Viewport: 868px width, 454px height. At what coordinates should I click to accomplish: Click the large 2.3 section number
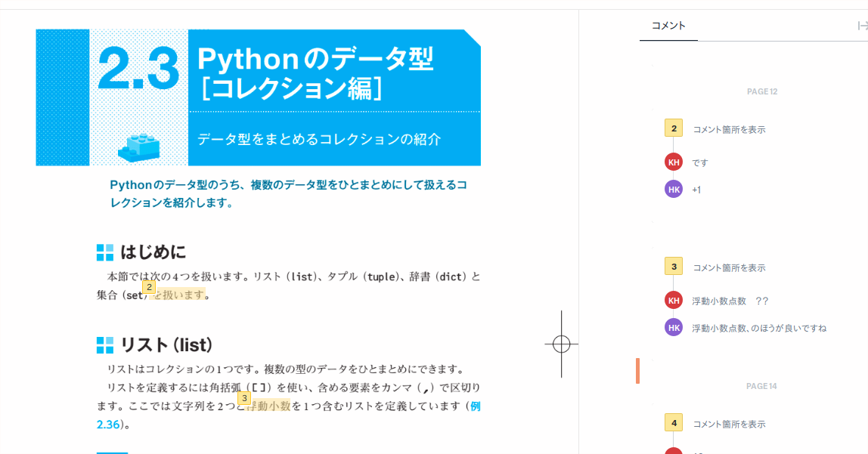(138, 69)
